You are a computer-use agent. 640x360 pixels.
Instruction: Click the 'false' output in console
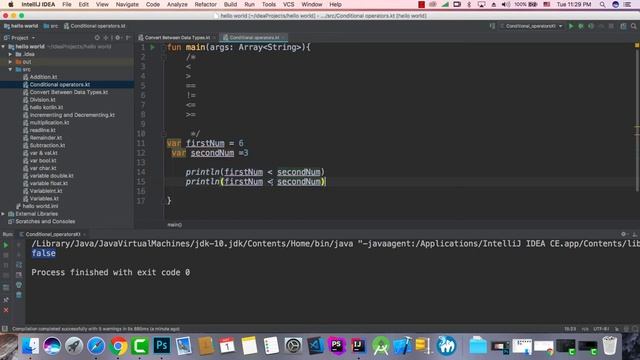[44, 253]
